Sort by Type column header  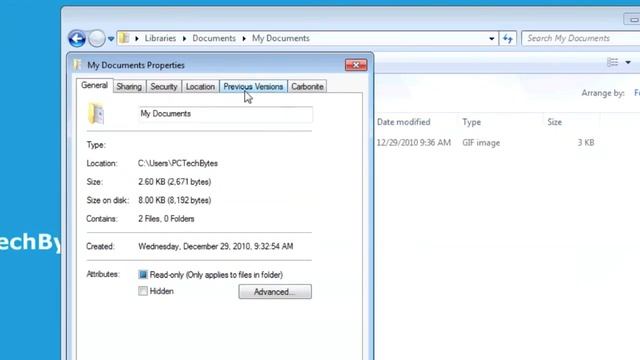pyautogui.click(x=471, y=122)
